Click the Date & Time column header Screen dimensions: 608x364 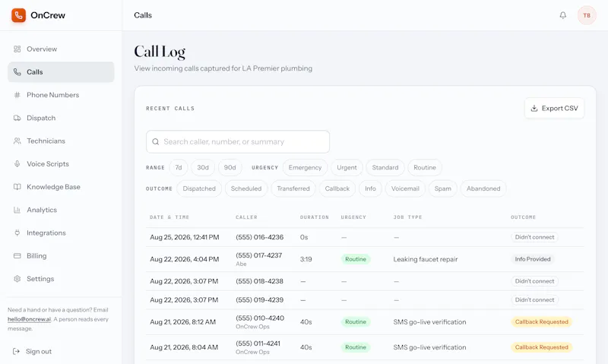(169, 217)
